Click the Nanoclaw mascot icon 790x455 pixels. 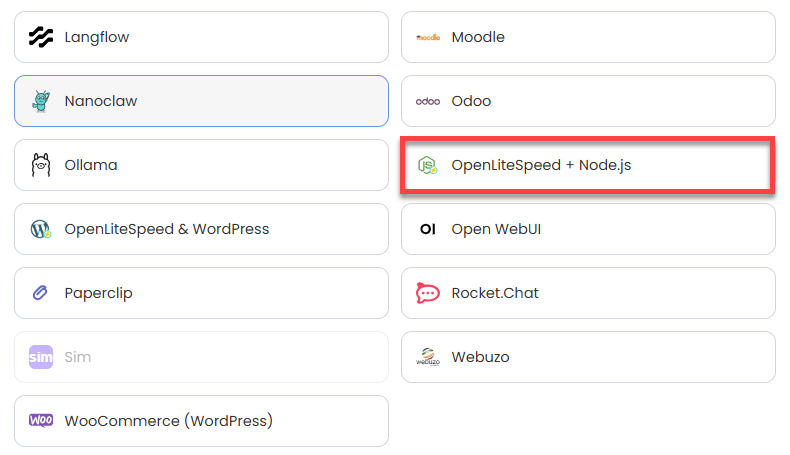[x=41, y=101]
